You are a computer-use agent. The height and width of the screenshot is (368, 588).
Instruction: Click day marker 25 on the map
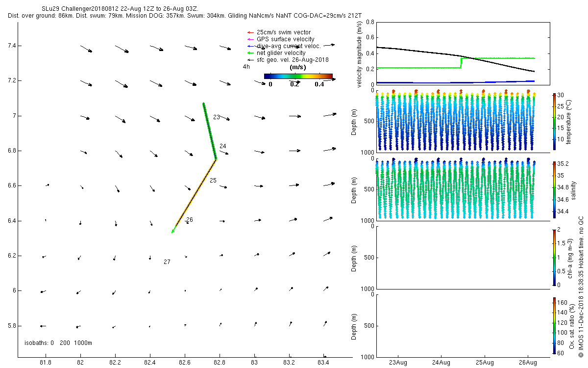pos(213,181)
